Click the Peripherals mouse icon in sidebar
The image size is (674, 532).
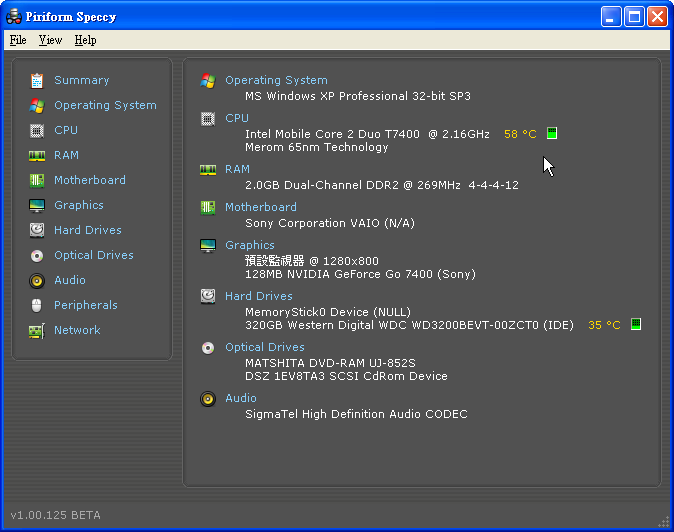(37, 306)
